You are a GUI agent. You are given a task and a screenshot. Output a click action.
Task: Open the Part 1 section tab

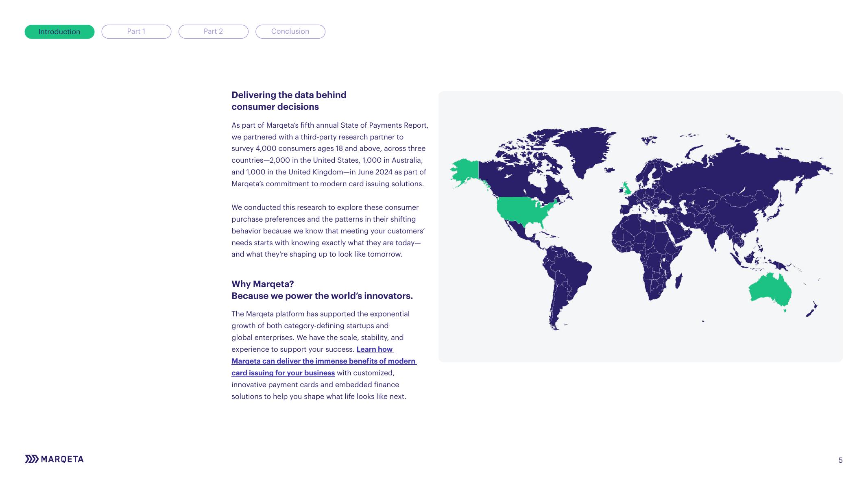pos(136,32)
